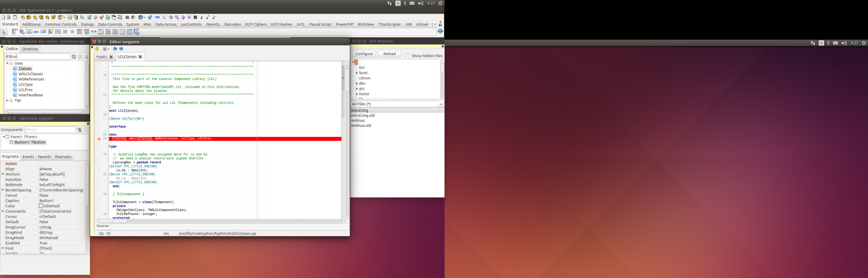Select the pointer selection tool in component palette
The height and width of the screenshot is (278, 868).
click(4, 32)
